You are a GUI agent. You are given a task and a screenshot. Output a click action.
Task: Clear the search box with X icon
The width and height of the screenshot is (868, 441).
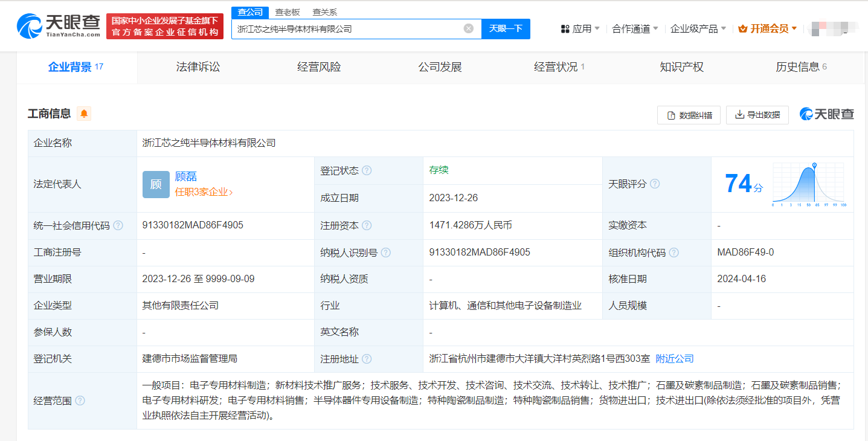click(468, 28)
